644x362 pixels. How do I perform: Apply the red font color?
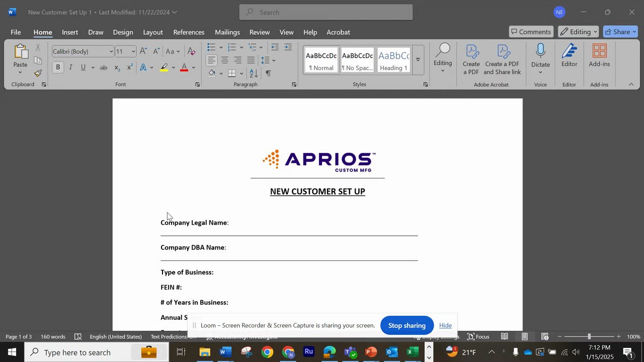pyautogui.click(x=184, y=67)
